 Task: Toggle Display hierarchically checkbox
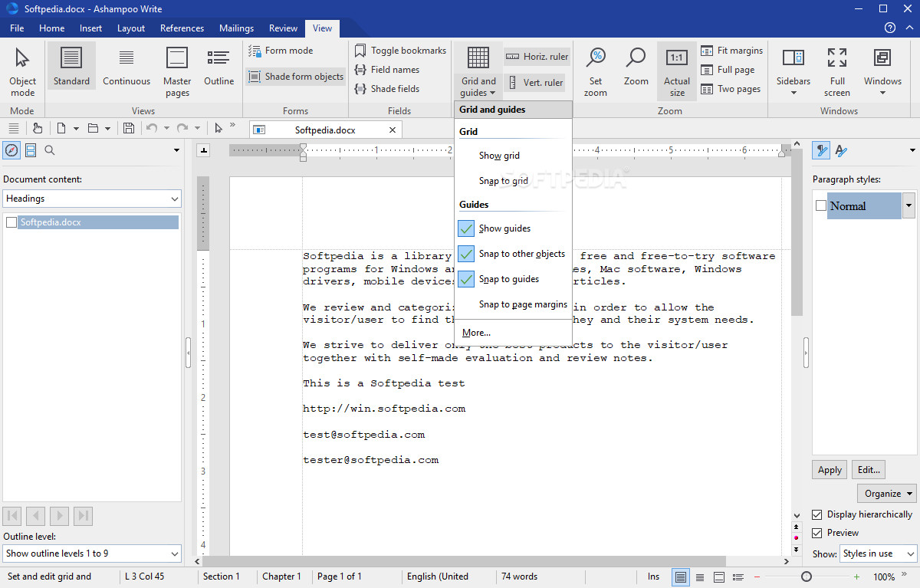[x=817, y=514]
